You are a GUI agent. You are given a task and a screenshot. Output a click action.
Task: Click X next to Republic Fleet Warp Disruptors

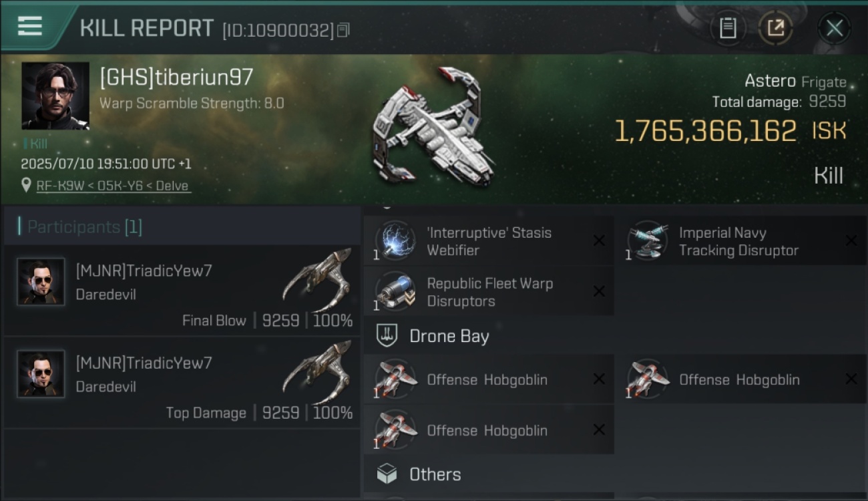(x=599, y=292)
